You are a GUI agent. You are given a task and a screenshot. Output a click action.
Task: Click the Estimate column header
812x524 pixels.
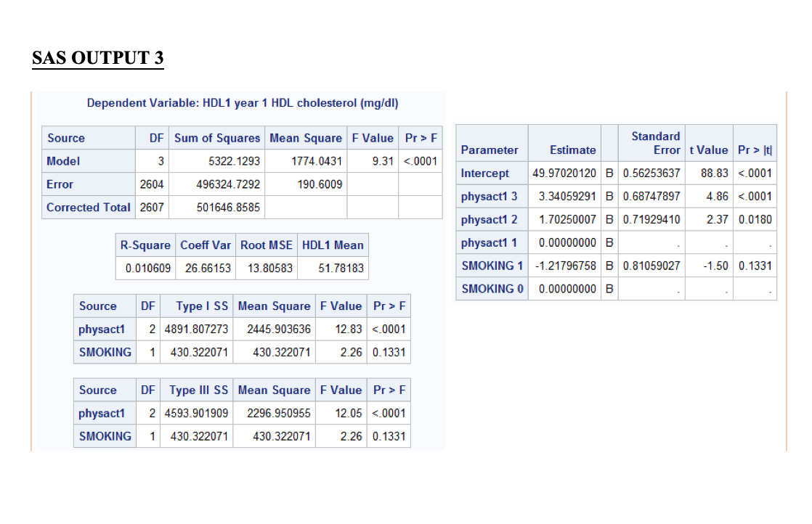tap(573, 150)
